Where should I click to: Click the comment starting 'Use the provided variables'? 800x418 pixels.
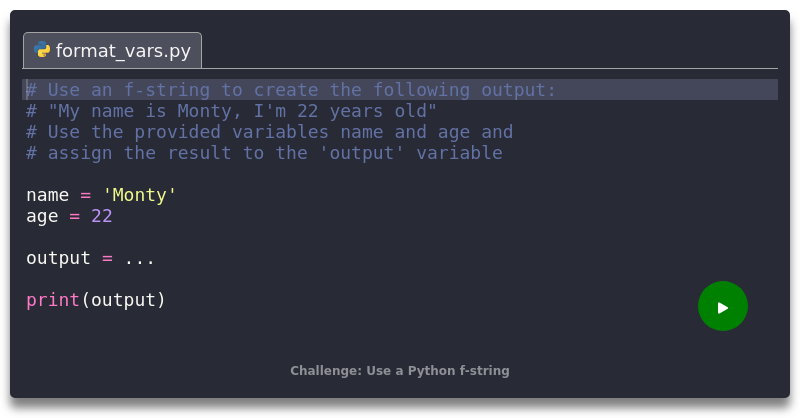coord(269,132)
